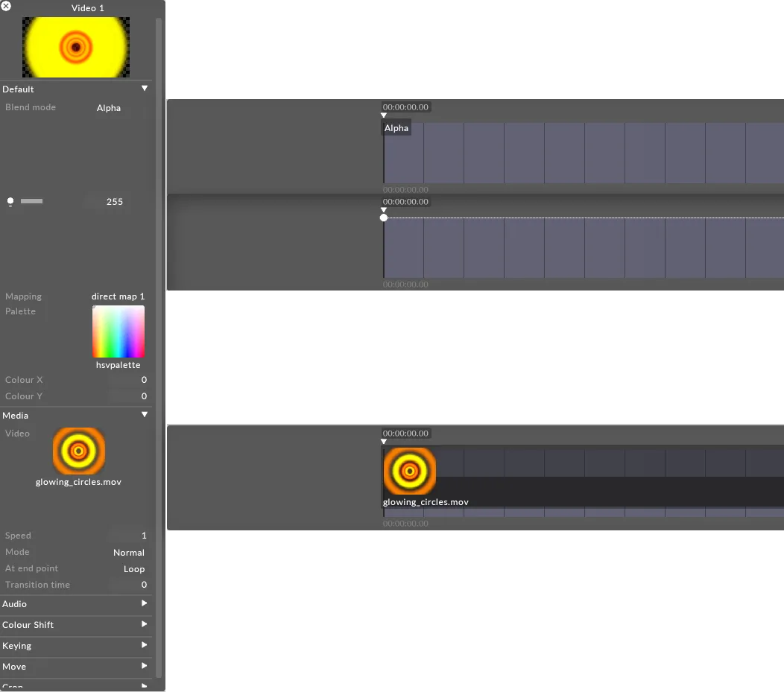Screen dimensions: 784x692
Task: Click the Alpha keyframe label in the timeline
Action: point(396,127)
